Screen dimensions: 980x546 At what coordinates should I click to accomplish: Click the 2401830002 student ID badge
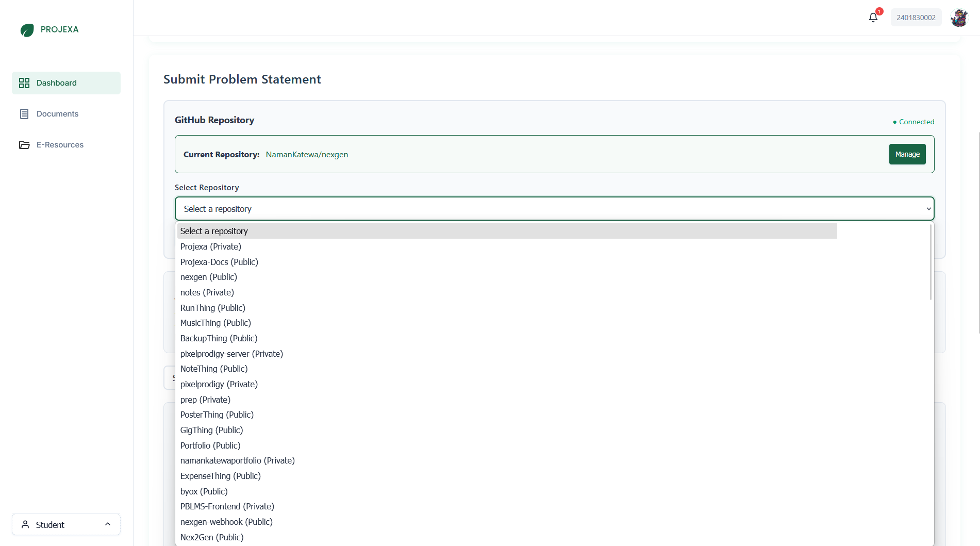[916, 17]
